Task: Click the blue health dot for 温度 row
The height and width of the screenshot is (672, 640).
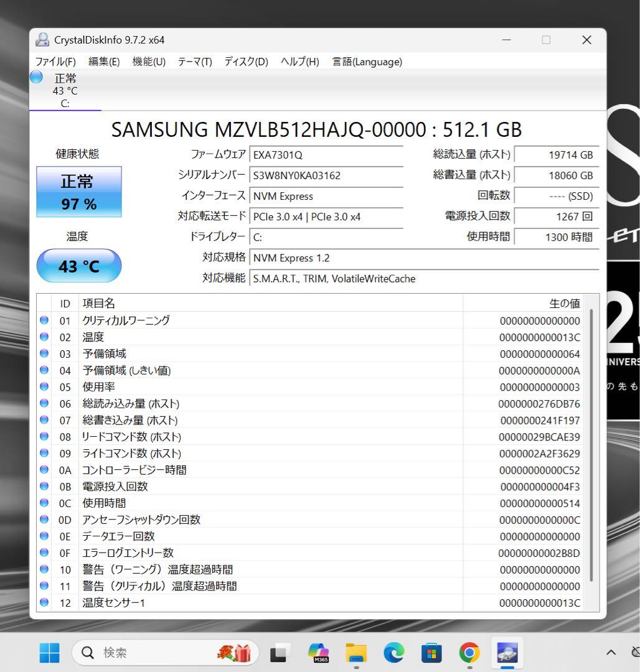Action: click(44, 337)
